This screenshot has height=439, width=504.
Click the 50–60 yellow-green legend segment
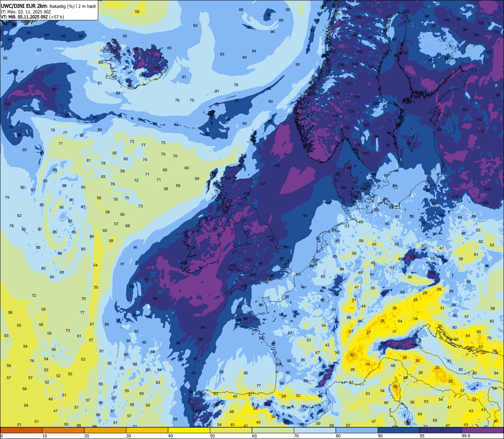(231, 430)
